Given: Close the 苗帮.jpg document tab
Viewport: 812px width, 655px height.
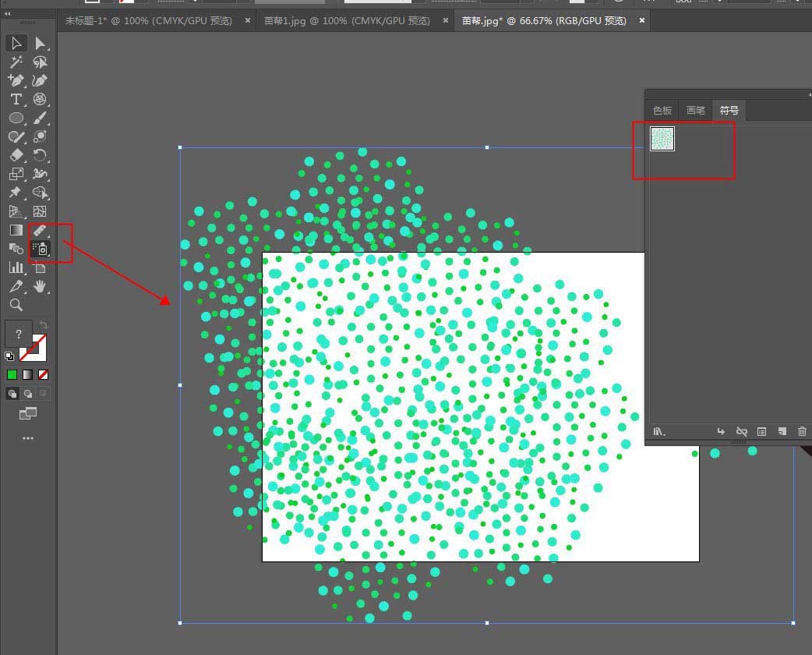Looking at the screenshot, I should click(642, 21).
